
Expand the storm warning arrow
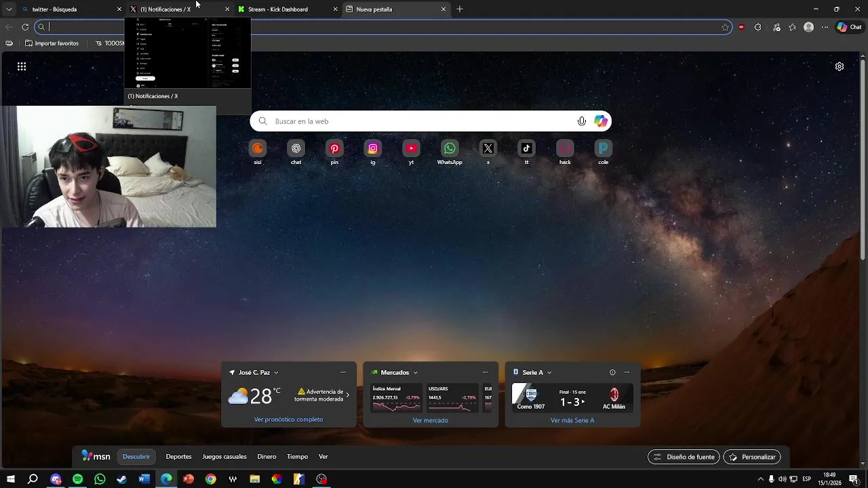pos(348,395)
